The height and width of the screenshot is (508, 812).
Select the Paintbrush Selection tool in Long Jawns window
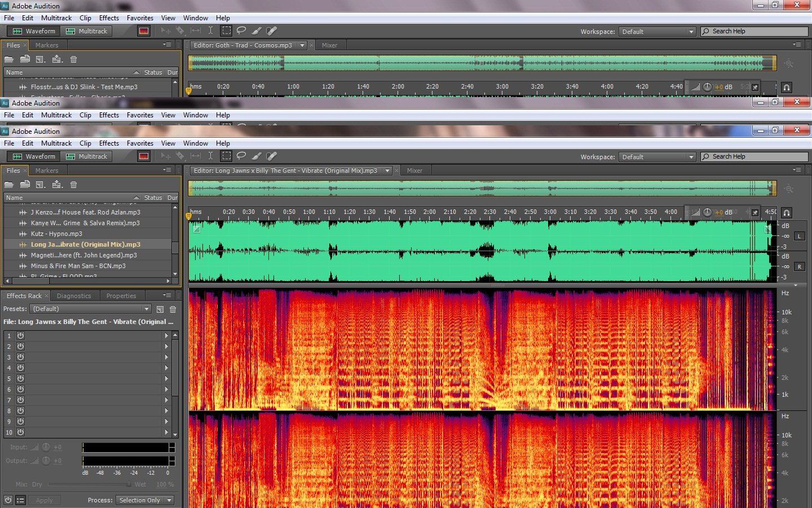(x=257, y=156)
